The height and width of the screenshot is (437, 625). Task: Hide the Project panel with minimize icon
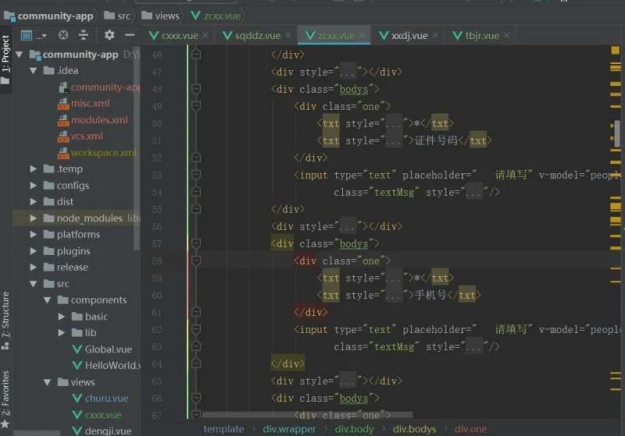[x=129, y=35]
